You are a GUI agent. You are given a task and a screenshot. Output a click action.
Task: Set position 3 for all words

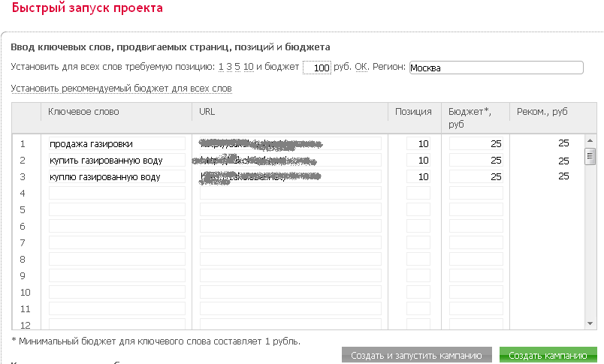(x=229, y=68)
